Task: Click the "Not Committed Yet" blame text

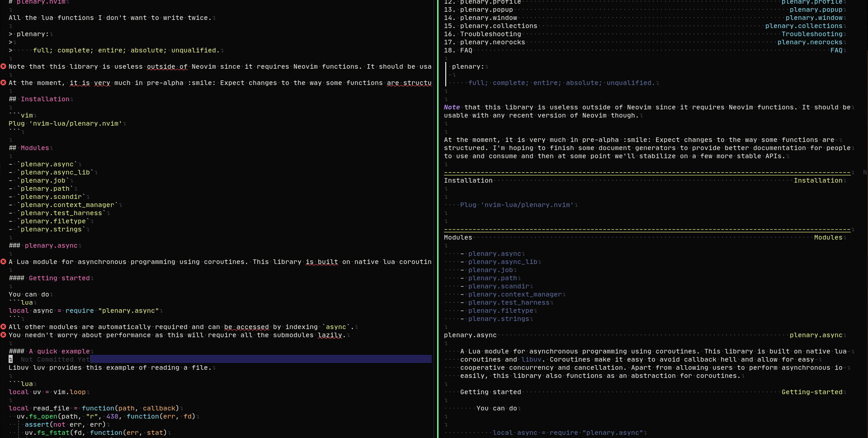Action: pos(55,359)
